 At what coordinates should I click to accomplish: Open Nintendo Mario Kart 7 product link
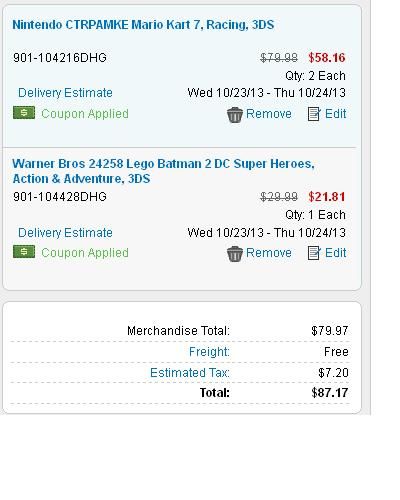point(143,25)
